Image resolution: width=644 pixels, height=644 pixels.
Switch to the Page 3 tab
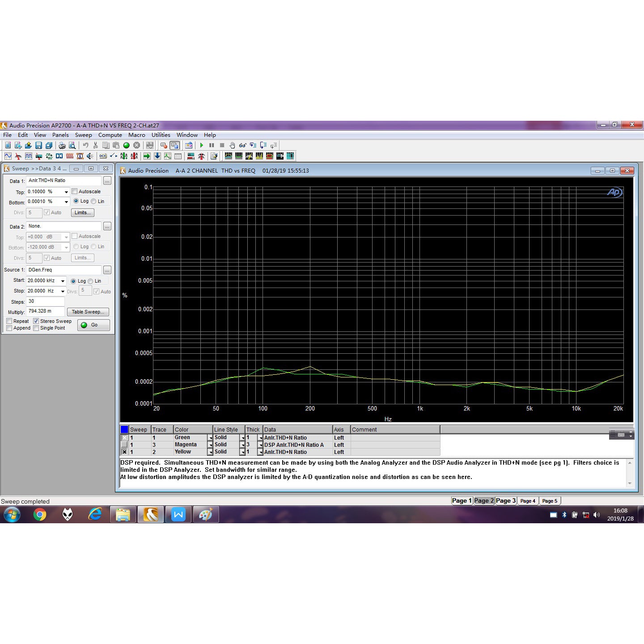click(x=505, y=501)
